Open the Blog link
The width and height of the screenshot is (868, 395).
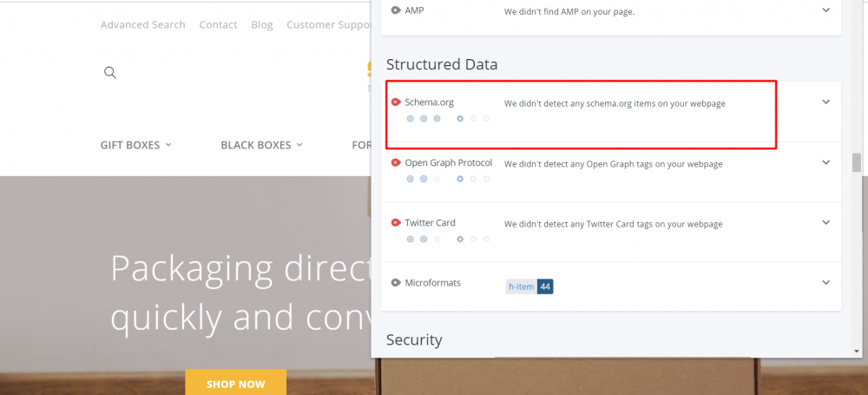262,25
